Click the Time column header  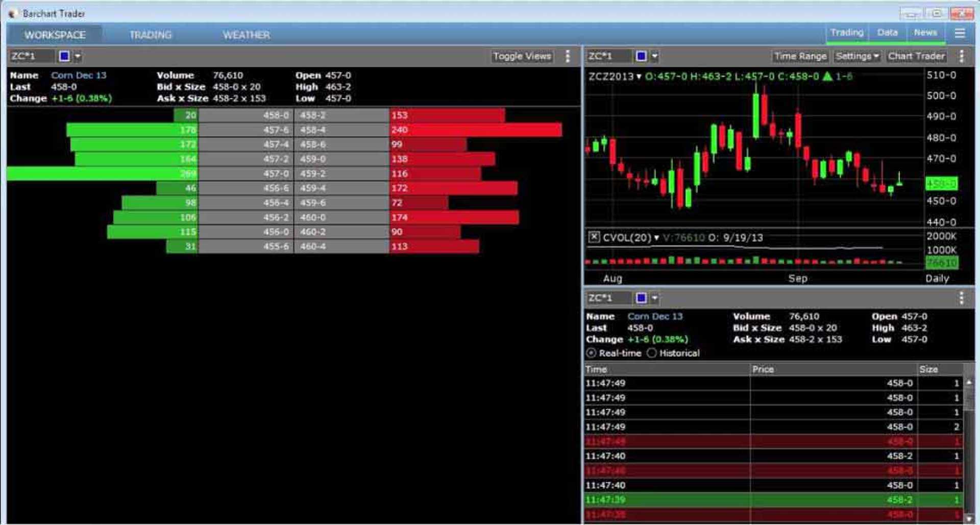[x=667, y=369]
